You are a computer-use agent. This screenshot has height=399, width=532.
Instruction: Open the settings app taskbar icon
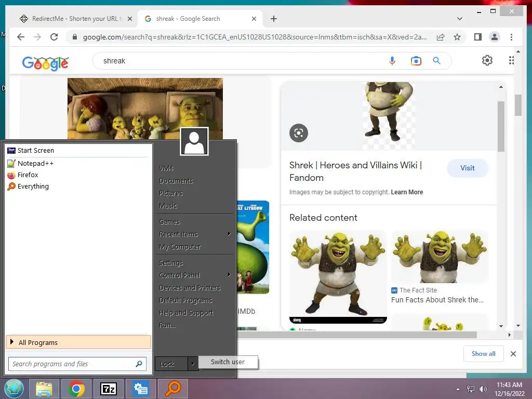coord(140,389)
